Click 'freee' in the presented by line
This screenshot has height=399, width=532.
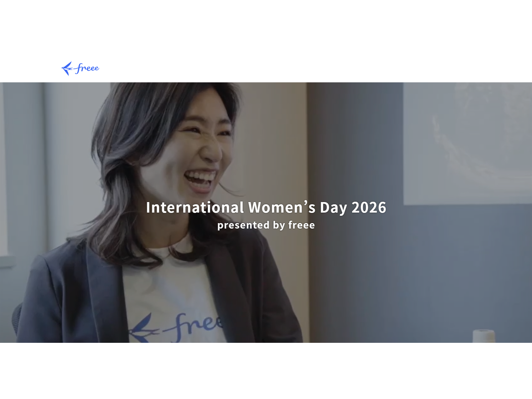[x=302, y=225]
